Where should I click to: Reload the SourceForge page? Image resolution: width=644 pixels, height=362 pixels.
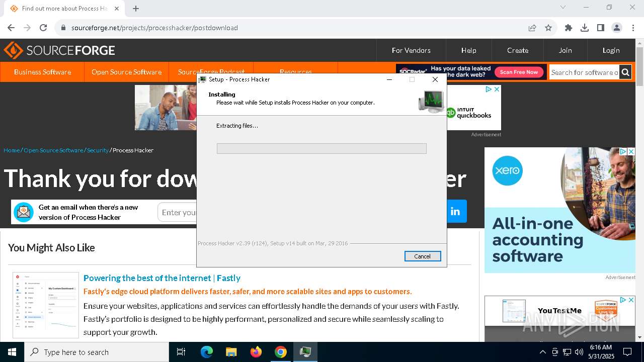pyautogui.click(x=43, y=28)
